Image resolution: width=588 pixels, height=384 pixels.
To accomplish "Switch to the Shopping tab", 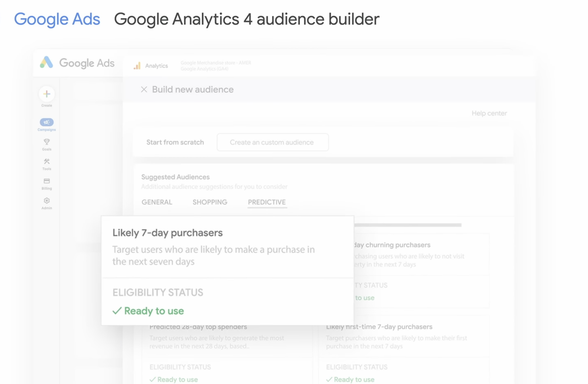I will (x=210, y=202).
